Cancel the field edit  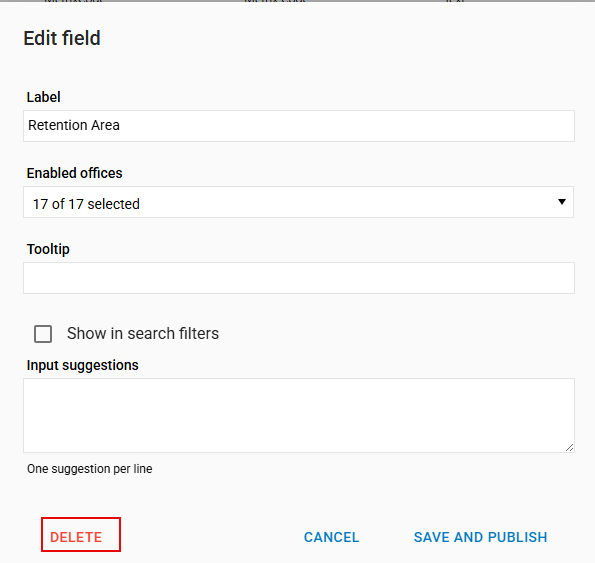tap(331, 537)
